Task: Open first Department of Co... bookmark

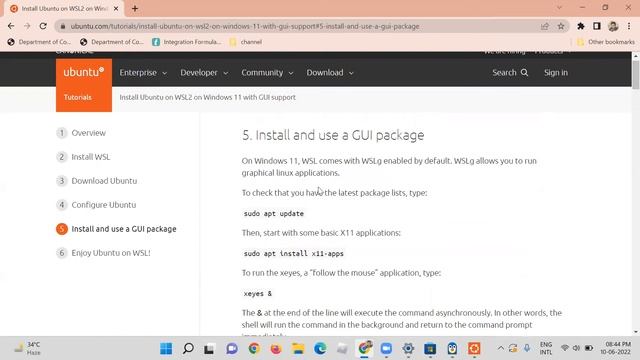Action: (x=39, y=42)
